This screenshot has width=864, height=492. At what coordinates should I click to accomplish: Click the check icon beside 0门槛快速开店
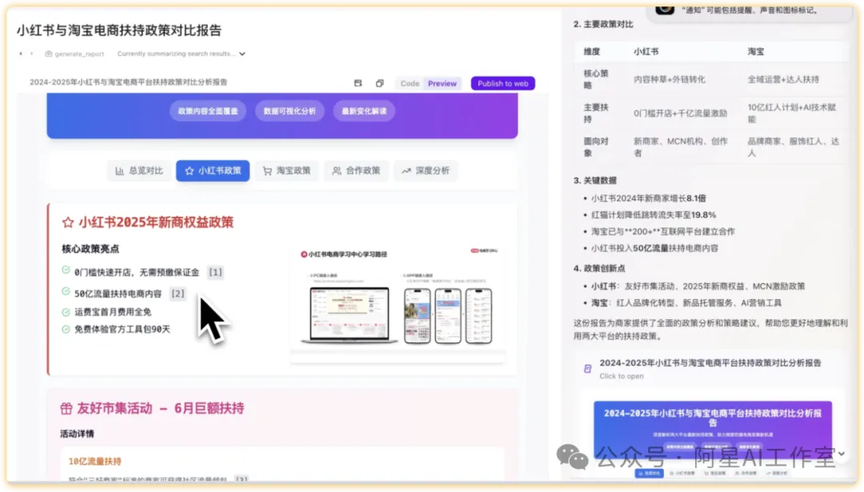[66, 270]
